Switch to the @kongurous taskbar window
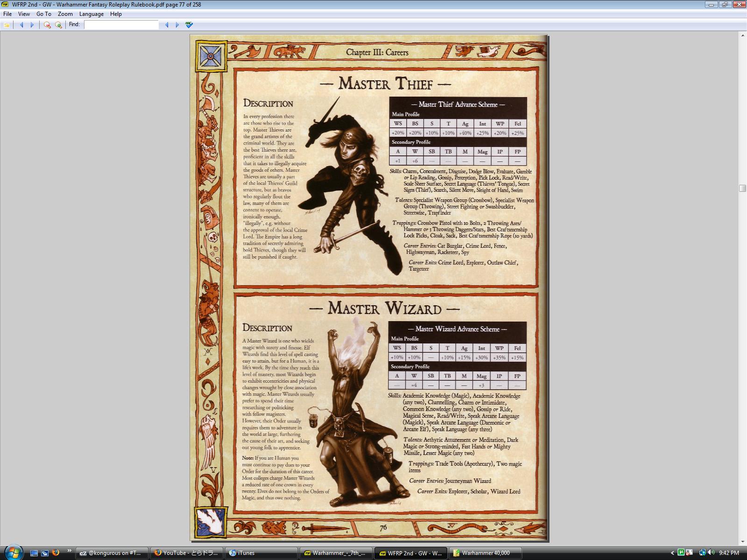This screenshot has width=747, height=560. click(112, 553)
